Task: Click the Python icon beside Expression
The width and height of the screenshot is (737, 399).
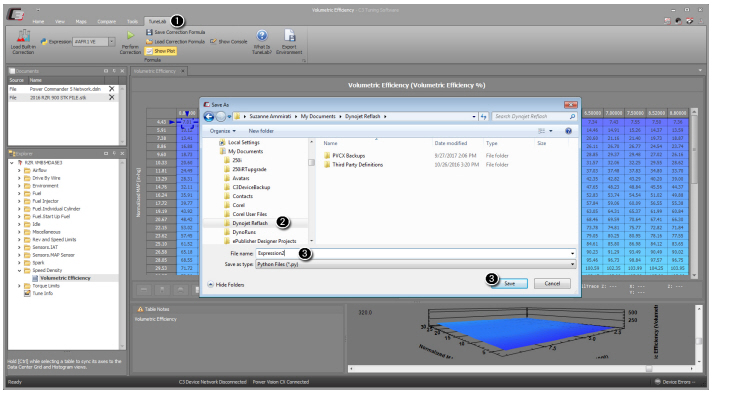Action: tap(44, 41)
